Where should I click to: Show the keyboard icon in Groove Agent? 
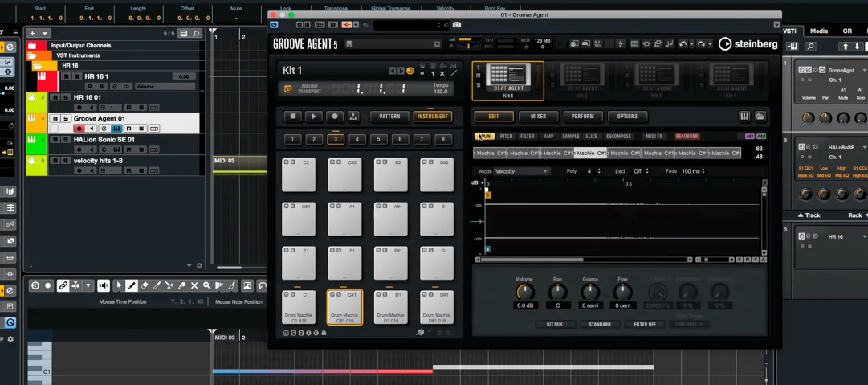coord(744,117)
